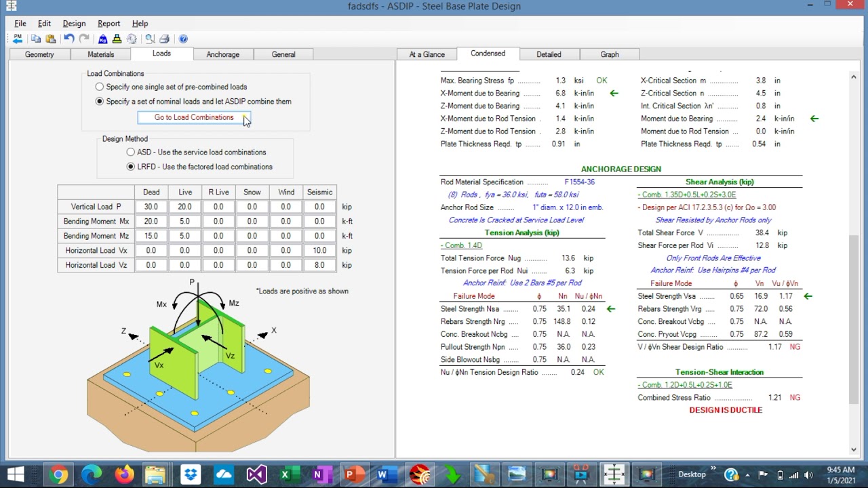Open Dropbox from the taskbar
868x488 pixels.
[x=191, y=474]
